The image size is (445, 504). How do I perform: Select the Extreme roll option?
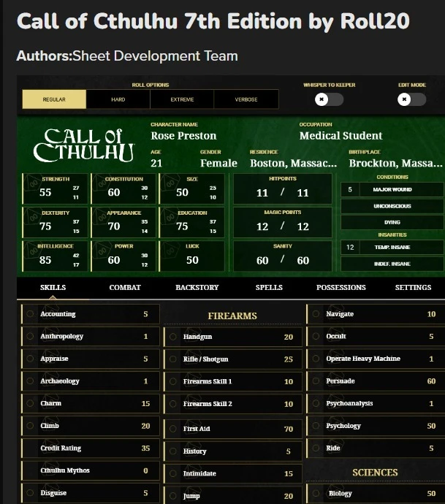pyautogui.click(x=182, y=99)
